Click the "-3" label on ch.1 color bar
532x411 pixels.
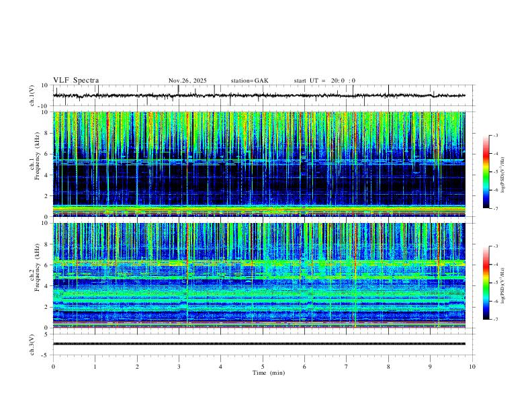(x=495, y=135)
